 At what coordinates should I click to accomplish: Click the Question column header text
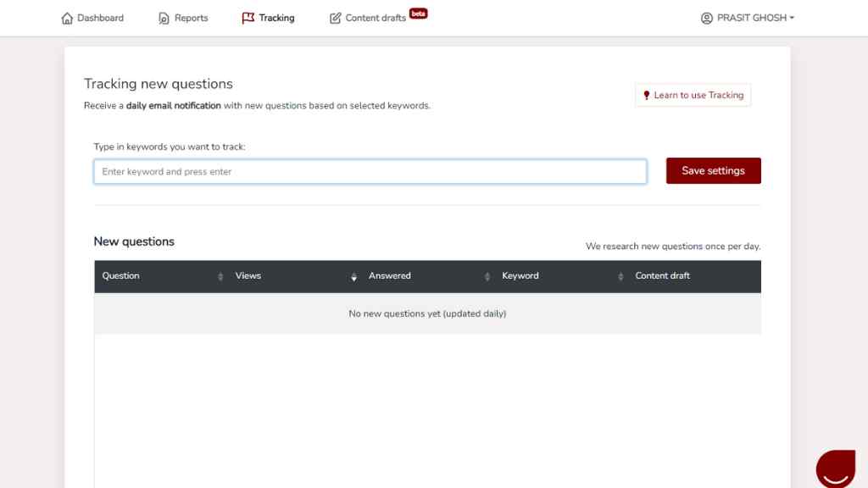pyautogui.click(x=120, y=276)
